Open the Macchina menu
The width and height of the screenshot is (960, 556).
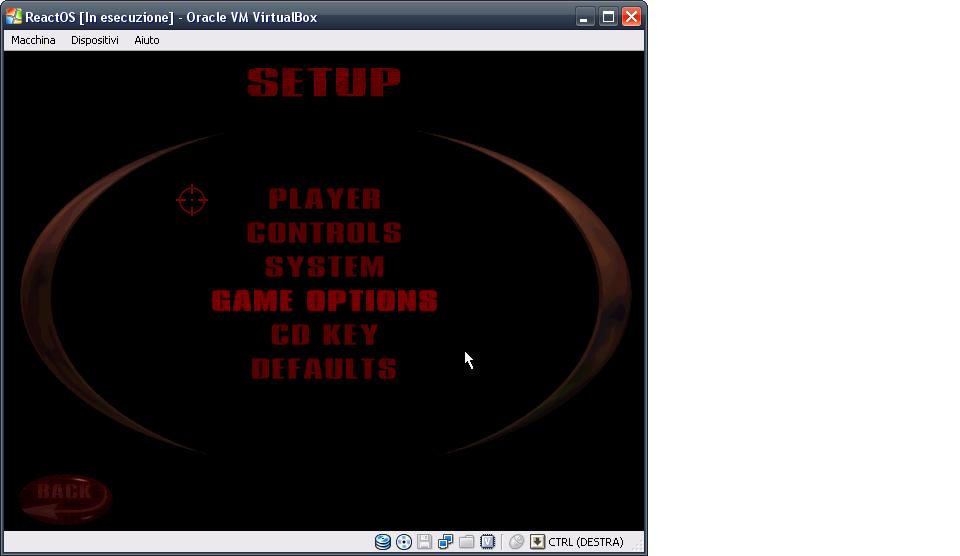pos(33,40)
